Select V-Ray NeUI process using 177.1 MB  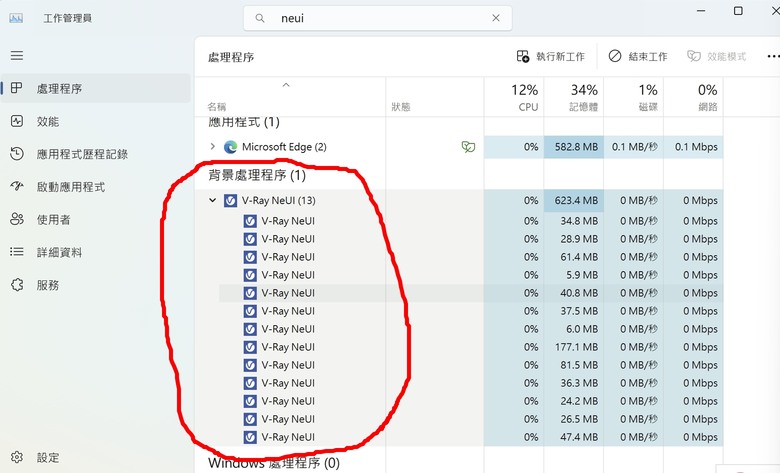(x=471, y=347)
